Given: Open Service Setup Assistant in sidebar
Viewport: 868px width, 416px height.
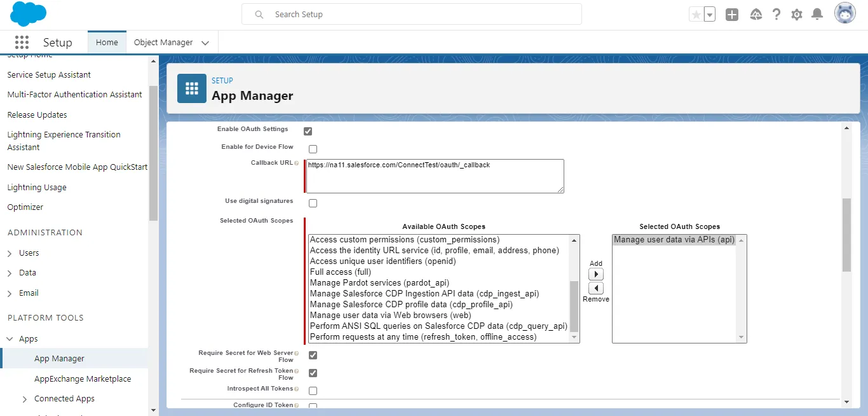Looking at the screenshot, I should click(x=49, y=74).
